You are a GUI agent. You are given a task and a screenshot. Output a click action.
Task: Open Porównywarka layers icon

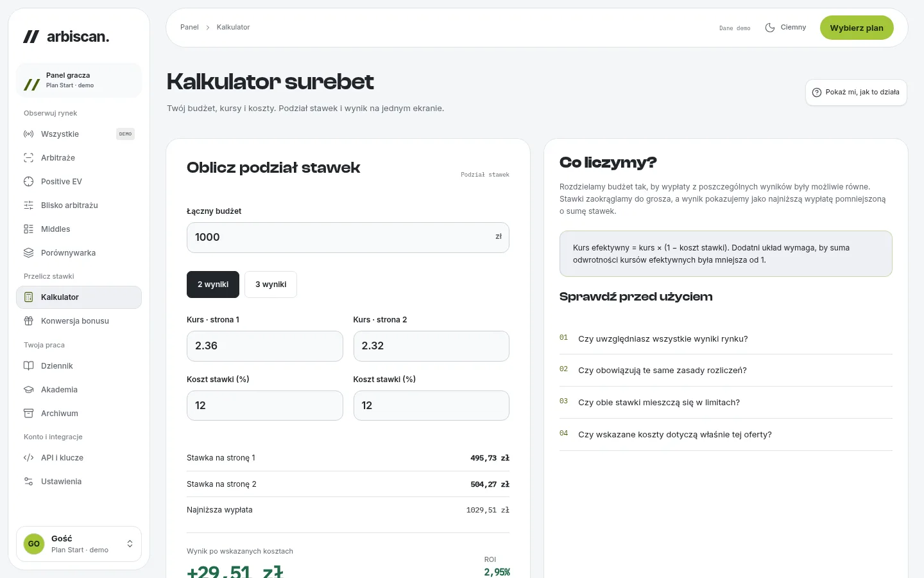coord(28,253)
